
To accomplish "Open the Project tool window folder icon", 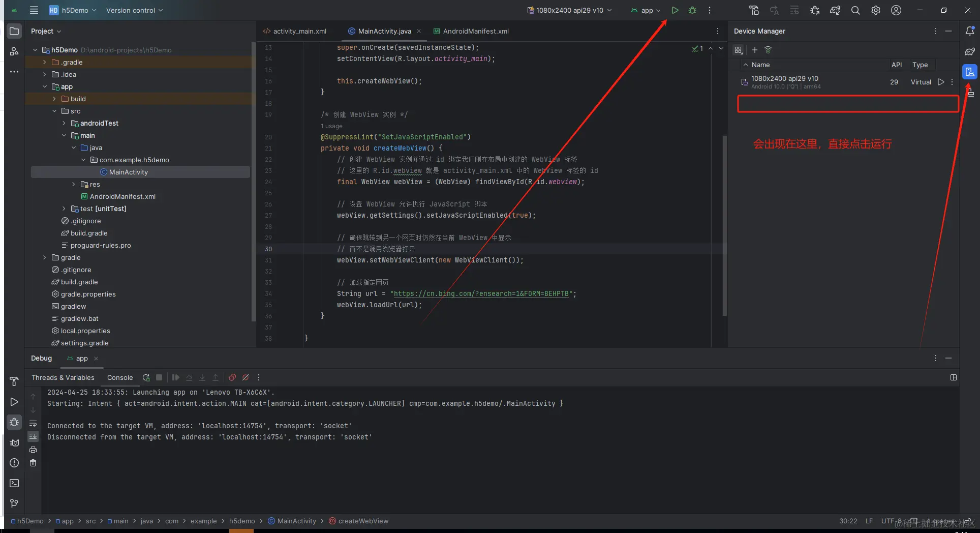I will click(14, 31).
